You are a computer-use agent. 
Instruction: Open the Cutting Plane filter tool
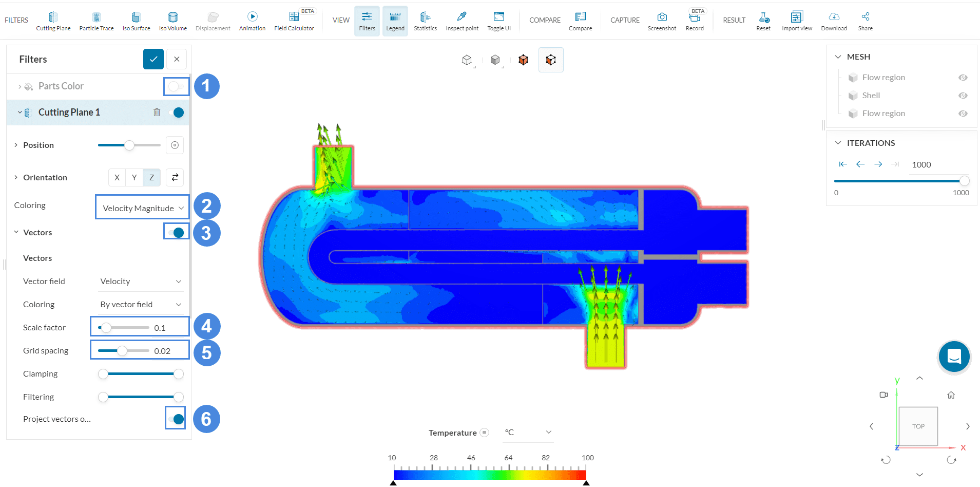point(53,21)
